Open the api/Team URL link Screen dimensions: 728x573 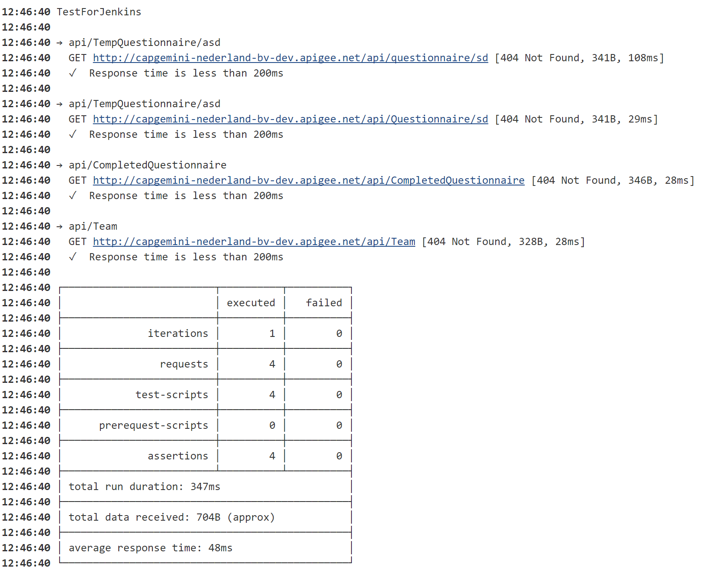pos(254,242)
